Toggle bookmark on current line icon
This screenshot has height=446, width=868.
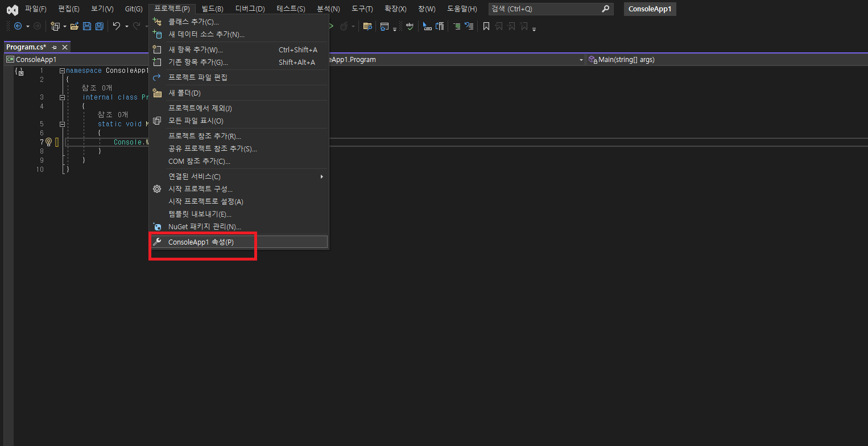pyautogui.click(x=486, y=26)
